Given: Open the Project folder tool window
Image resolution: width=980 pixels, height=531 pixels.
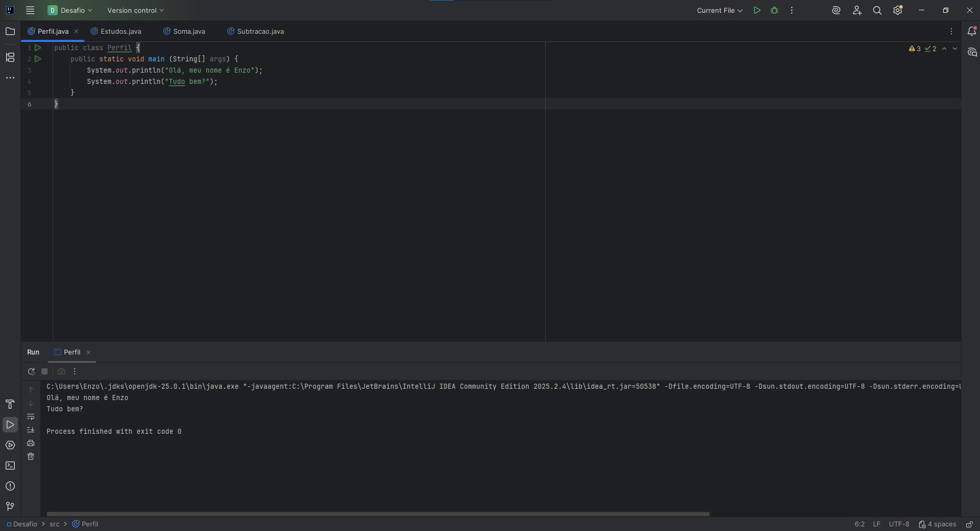Looking at the screenshot, I should click(x=10, y=32).
